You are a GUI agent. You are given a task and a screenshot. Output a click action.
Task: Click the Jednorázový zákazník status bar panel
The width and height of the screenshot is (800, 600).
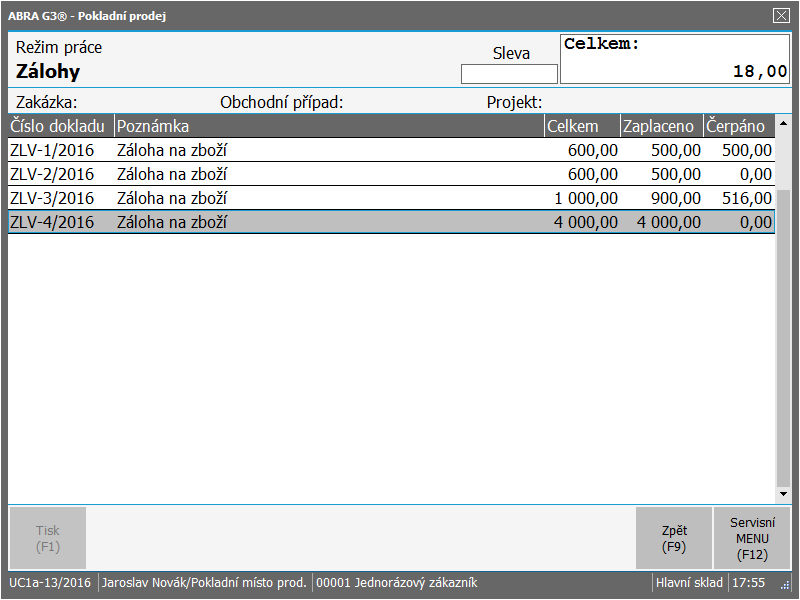398,583
